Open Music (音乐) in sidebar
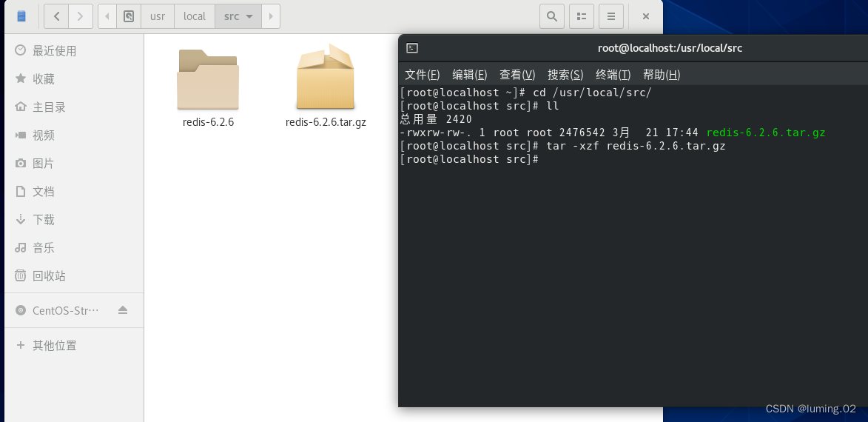868x422 pixels. click(73, 247)
